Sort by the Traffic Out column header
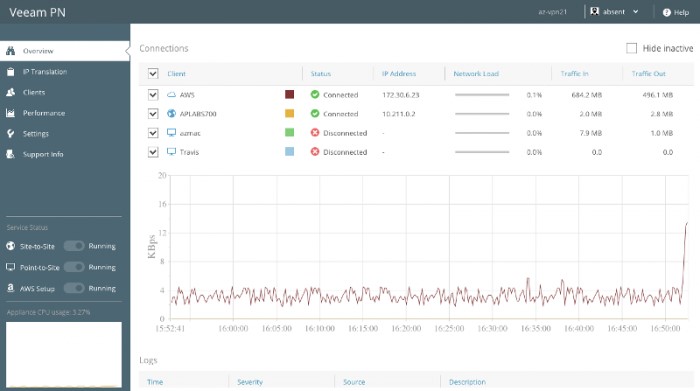This screenshot has width=700, height=391. click(648, 74)
